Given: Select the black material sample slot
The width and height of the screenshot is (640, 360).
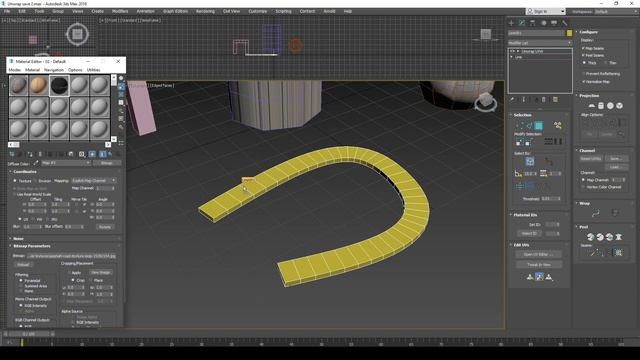Looking at the screenshot, I should (x=59, y=85).
